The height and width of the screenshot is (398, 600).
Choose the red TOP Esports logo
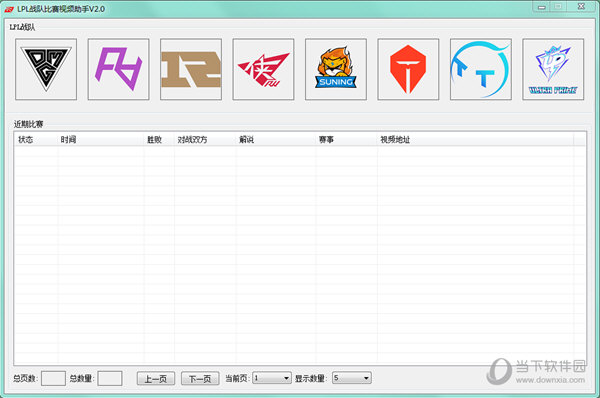click(408, 69)
